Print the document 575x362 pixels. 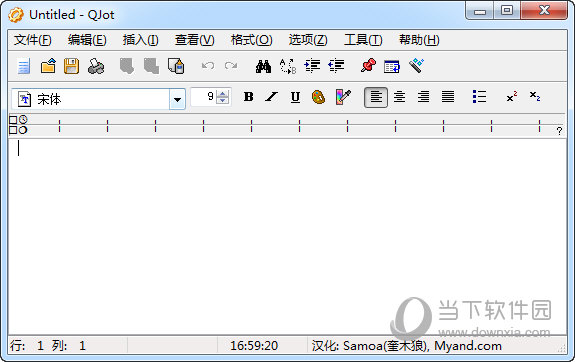[96, 66]
